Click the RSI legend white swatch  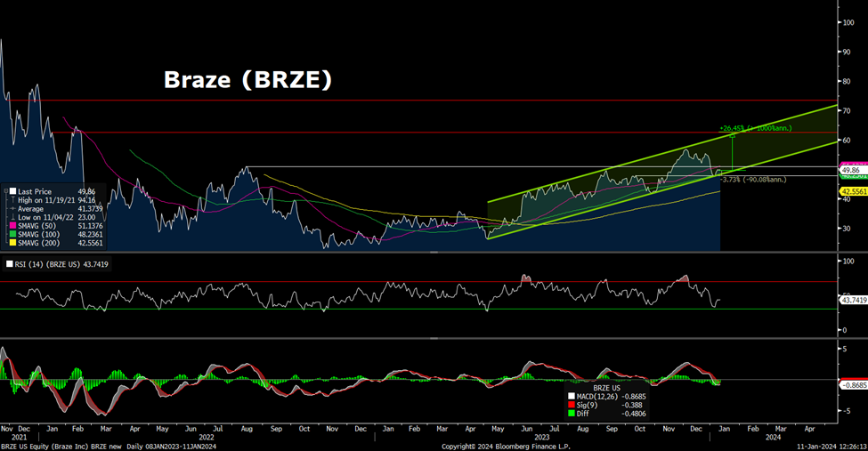tap(10, 264)
